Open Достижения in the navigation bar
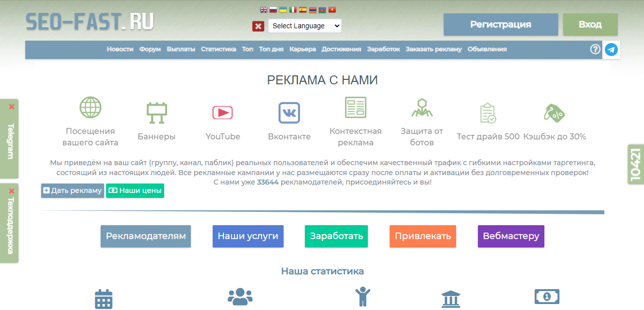 click(342, 49)
